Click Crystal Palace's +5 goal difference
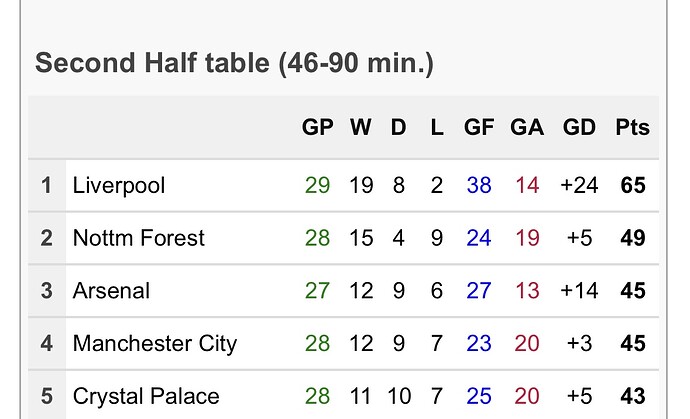Viewport: 690px width, 419px height. pyautogui.click(x=579, y=396)
